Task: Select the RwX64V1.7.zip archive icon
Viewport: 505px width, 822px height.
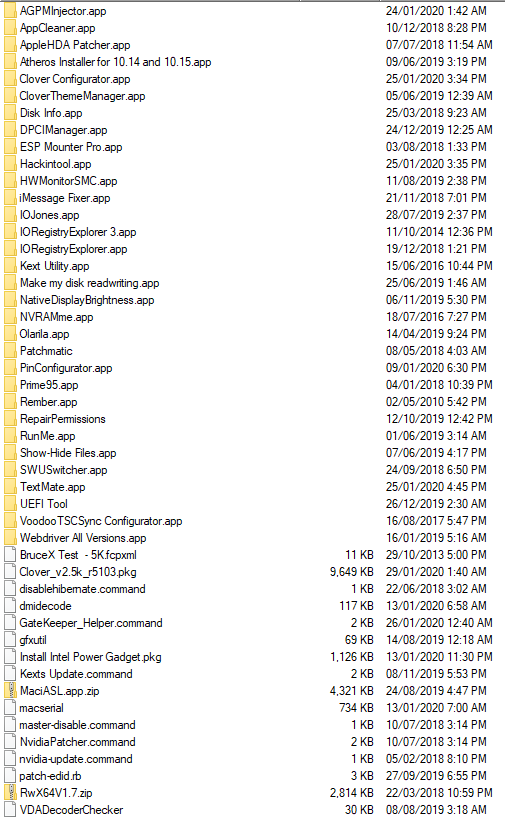Action: [10, 793]
